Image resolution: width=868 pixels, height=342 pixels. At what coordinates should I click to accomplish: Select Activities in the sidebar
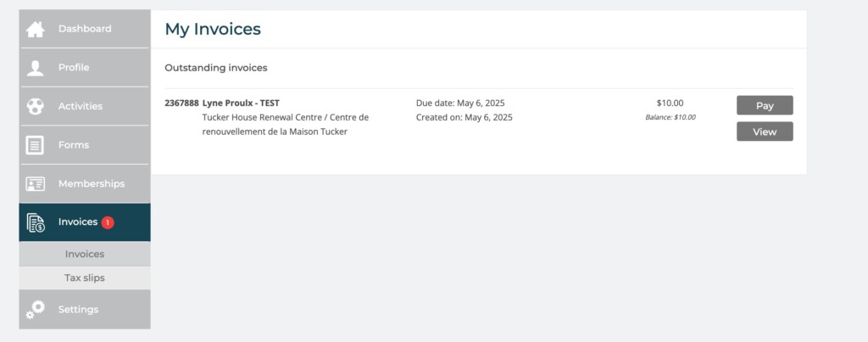(85, 106)
